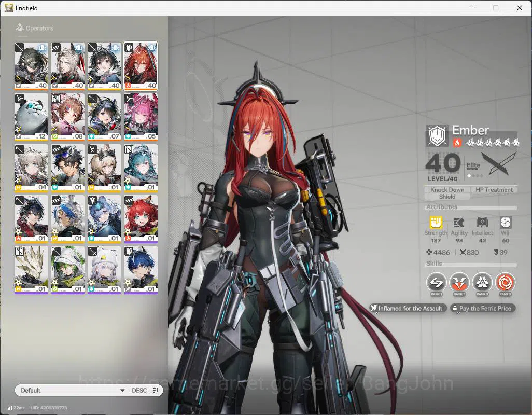Click the network ping 22ms indicator
Viewport: 532px width, 415px height.
point(16,408)
